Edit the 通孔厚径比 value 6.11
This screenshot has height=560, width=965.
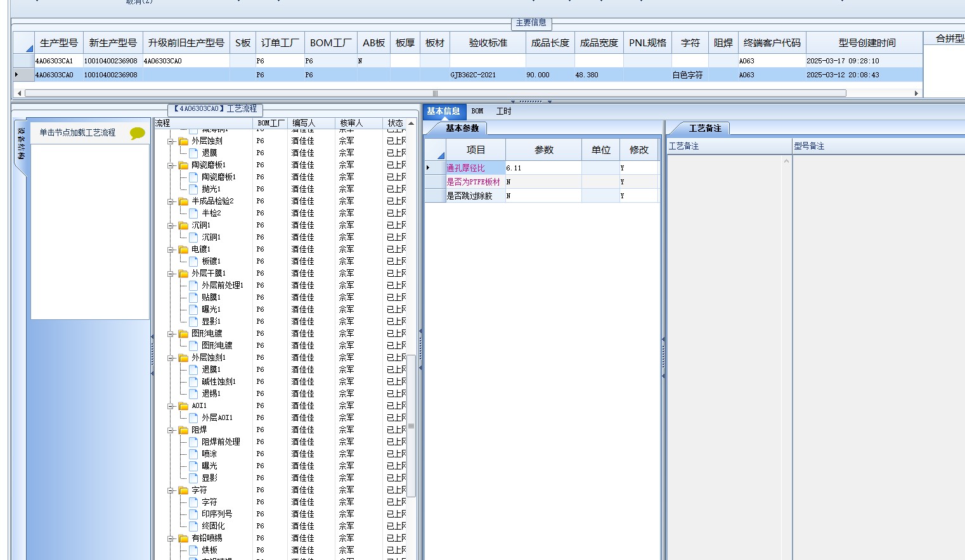(543, 168)
